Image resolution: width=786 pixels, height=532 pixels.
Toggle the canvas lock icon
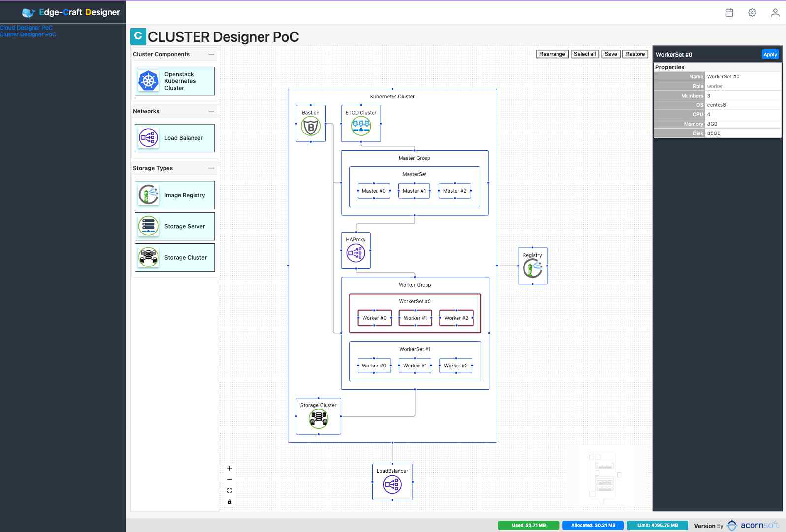[x=229, y=502]
